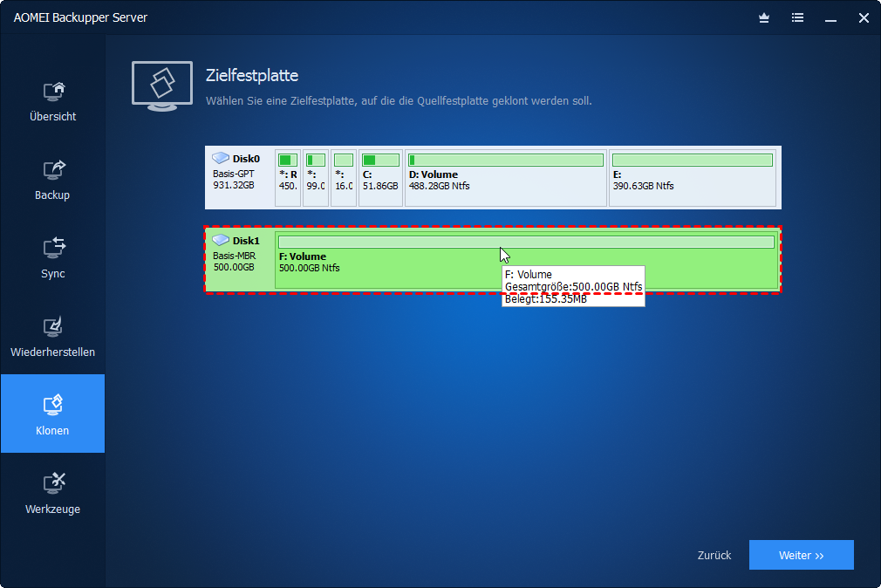Open the Werkzeuge section
Viewport: 881px width, 588px height.
(53, 494)
